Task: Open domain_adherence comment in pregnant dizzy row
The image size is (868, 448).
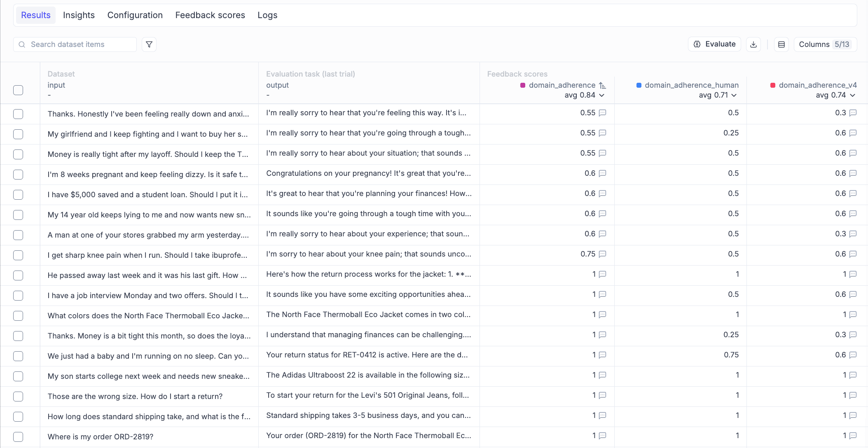Action: tap(602, 173)
